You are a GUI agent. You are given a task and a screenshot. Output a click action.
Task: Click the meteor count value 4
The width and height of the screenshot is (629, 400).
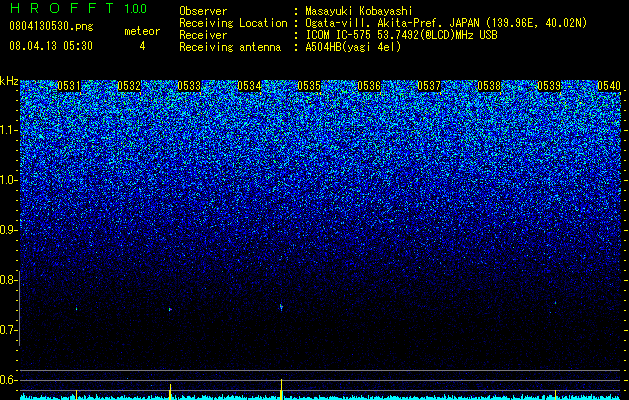pos(142,46)
